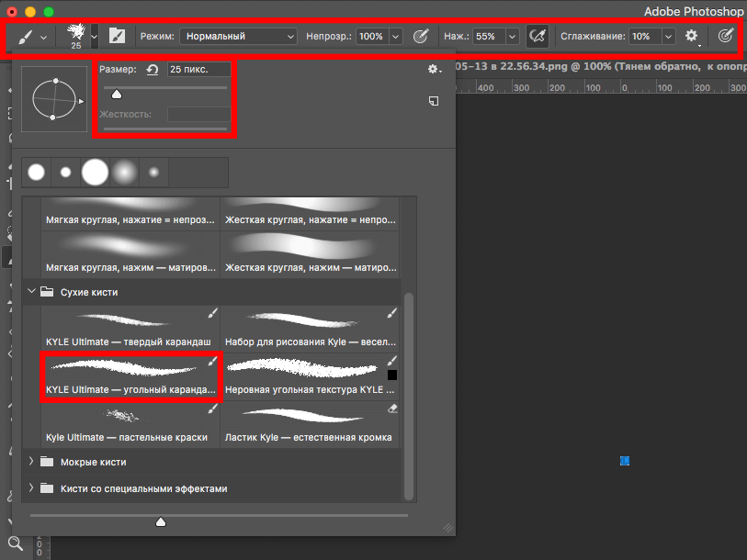Click the Сухие кисти folder icon
Viewport: 747px width, 560px height.
click(47, 291)
